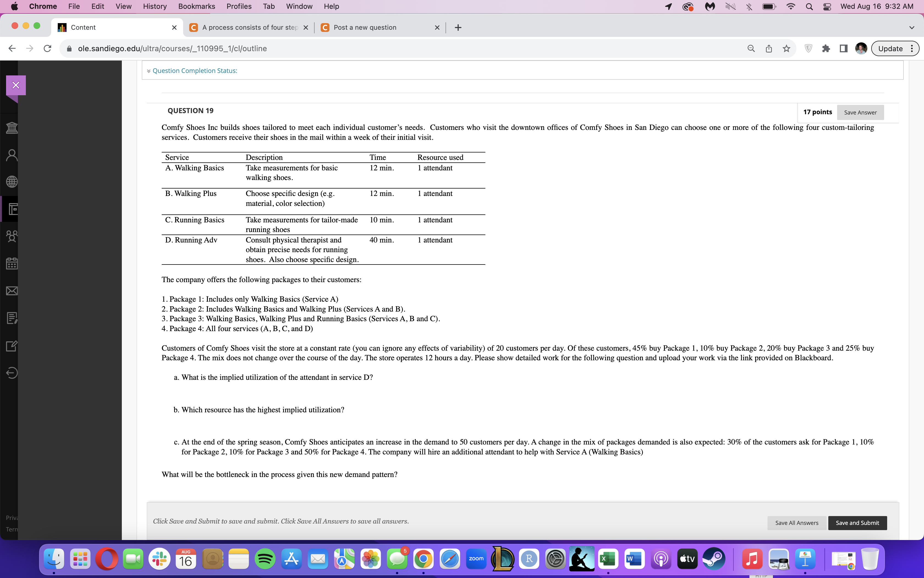
Task: Open the shield extension icon in toolbar
Action: point(808,48)
